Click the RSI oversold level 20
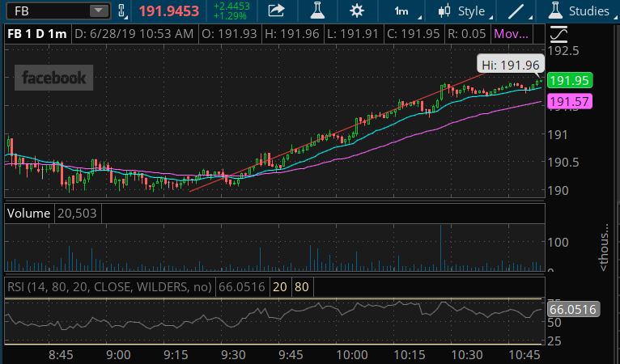 point(279,286)
